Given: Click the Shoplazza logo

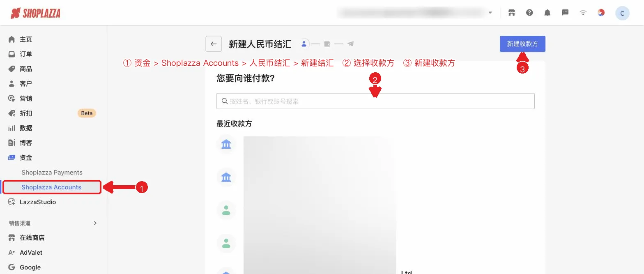Looking at the screenshot, I should coord(35,13).
